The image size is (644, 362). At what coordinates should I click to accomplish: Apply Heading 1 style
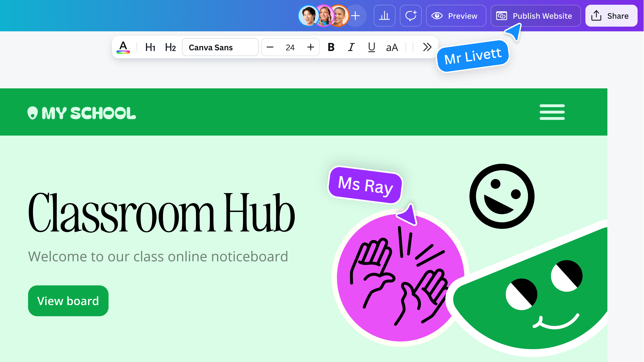tap(150, 47)
